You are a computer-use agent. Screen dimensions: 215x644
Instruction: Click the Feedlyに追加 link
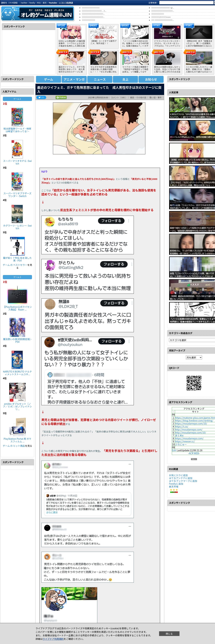[x=176, y=484]
